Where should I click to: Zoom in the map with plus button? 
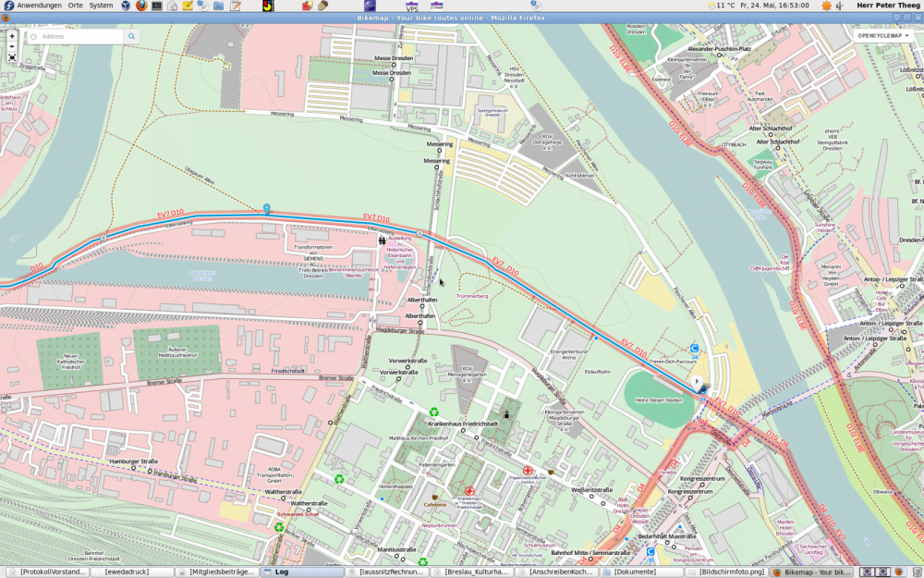tap(12, 37)
